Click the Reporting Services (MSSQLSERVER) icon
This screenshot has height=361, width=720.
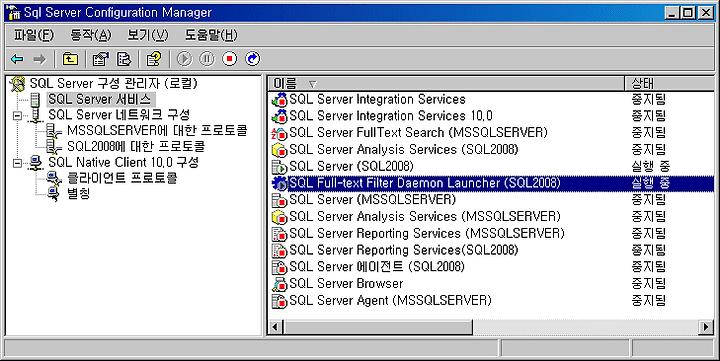pyautogui.click(x=279, y=234)
